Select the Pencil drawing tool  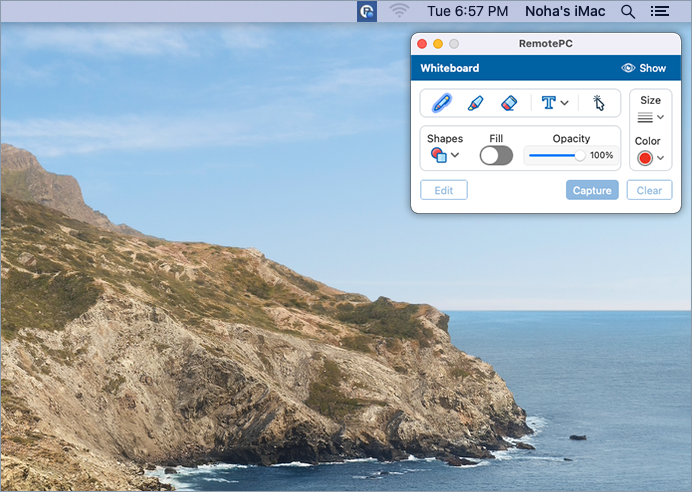(441, 103)
